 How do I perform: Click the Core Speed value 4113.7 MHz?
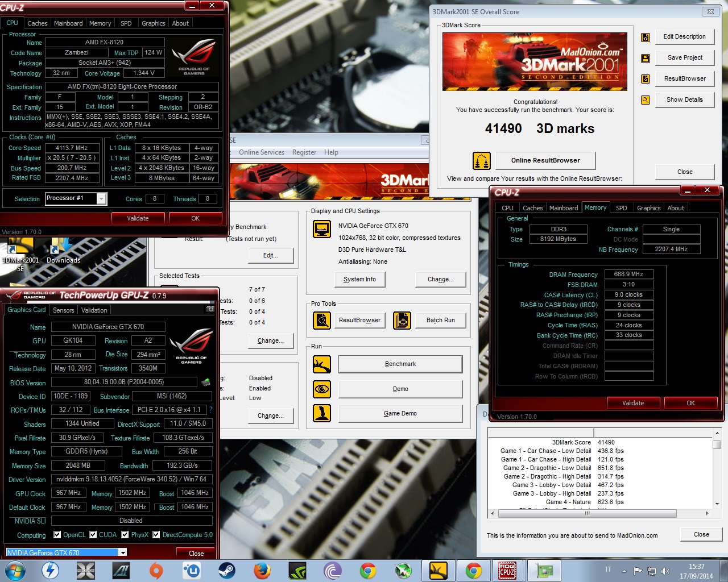72,148
